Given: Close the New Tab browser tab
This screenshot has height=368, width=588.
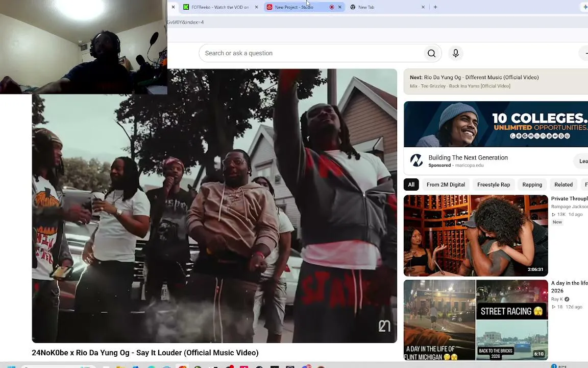Looking at the screenshot, I should pos(423,7).
